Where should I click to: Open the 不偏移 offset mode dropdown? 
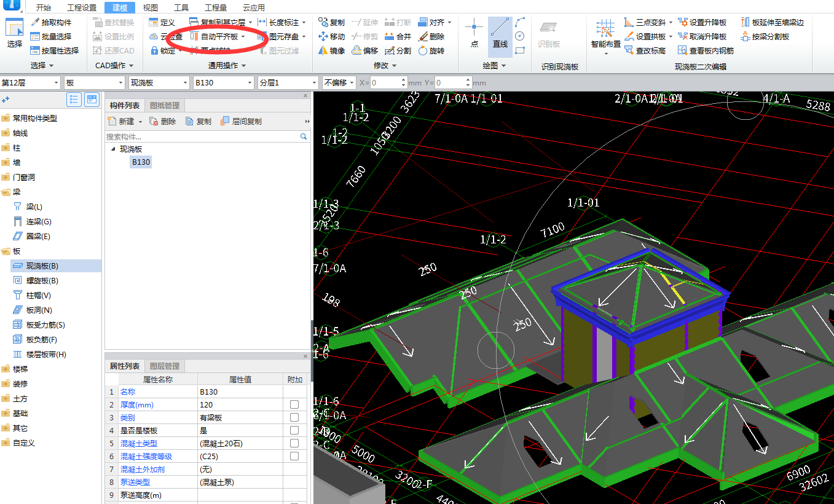(x=339, y=82)
